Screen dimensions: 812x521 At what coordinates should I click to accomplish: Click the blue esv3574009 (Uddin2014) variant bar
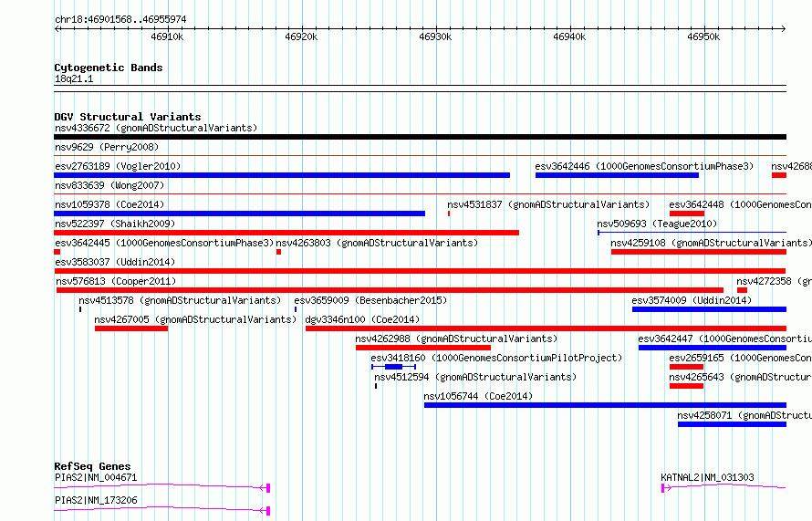tap(709, 309)
